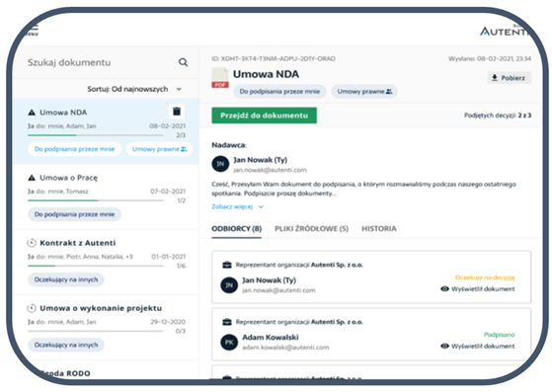
Task: Click the date 07-02-2021 in list
Action: tap(168, 192)
